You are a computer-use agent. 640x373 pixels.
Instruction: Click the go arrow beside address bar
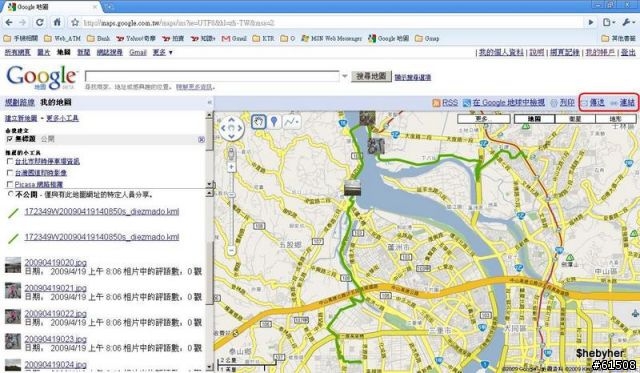tap(591, 22)
